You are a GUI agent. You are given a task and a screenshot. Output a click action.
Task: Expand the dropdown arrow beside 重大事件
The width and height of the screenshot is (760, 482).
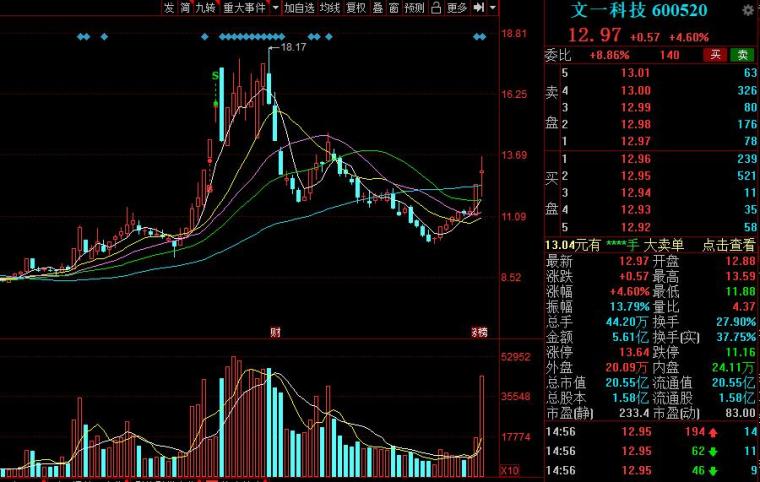[275, 8]
